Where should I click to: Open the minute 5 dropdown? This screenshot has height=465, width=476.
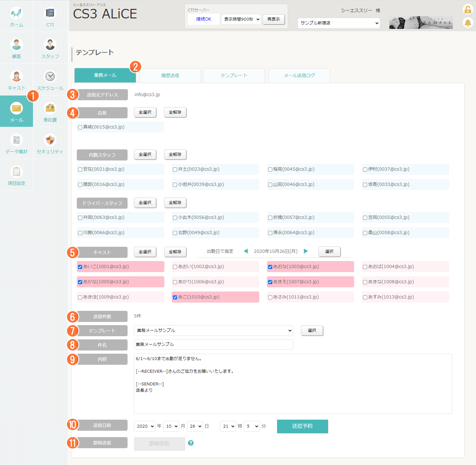tap(252, 426)
